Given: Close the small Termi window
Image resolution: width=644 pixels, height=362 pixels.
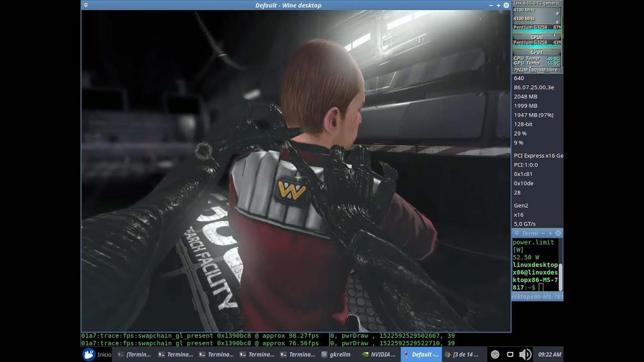Looking at the screenshot, I should 558,233.
